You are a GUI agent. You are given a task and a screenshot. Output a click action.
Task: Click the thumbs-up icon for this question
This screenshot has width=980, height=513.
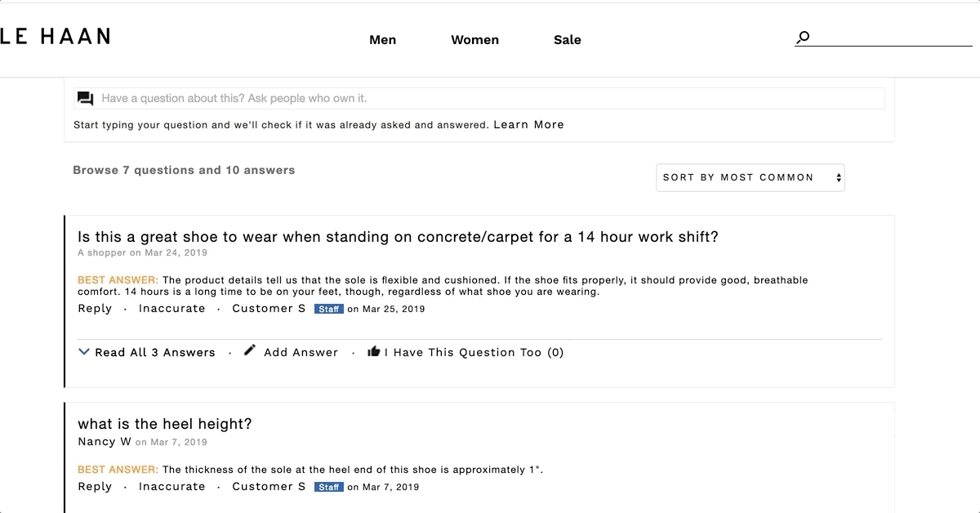(374, 351)
